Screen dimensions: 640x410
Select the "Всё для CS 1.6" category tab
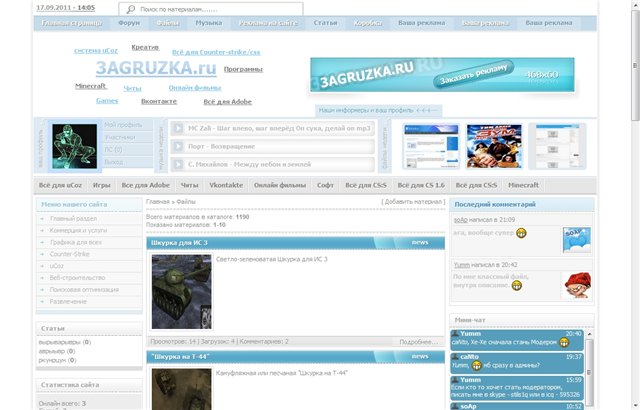click(421, 185)
